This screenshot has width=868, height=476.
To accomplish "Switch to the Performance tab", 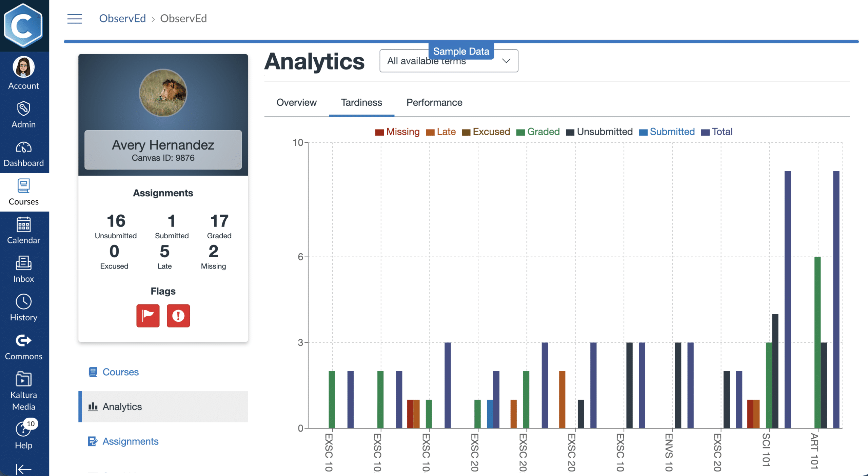I will pyautogui.click(x=434, y=102).
